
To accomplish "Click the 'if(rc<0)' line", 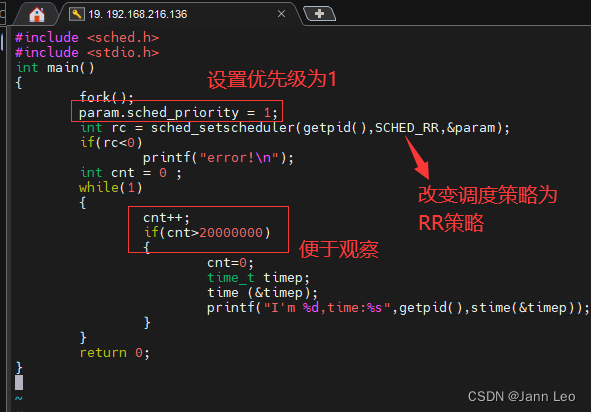I will pyautogui.click(x=111, y=142).
